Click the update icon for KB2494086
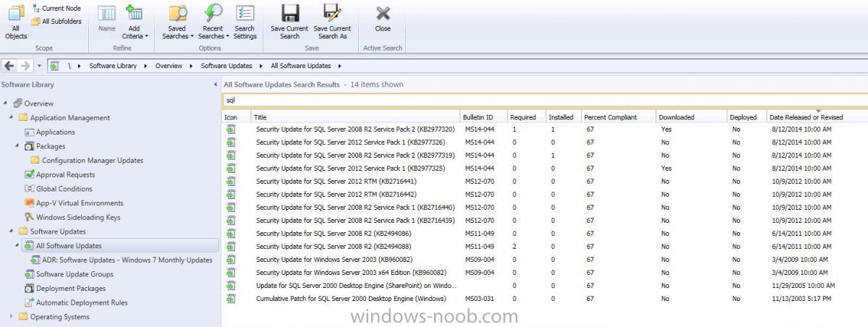Screen dimensions: 868x327 click(231, 233)
